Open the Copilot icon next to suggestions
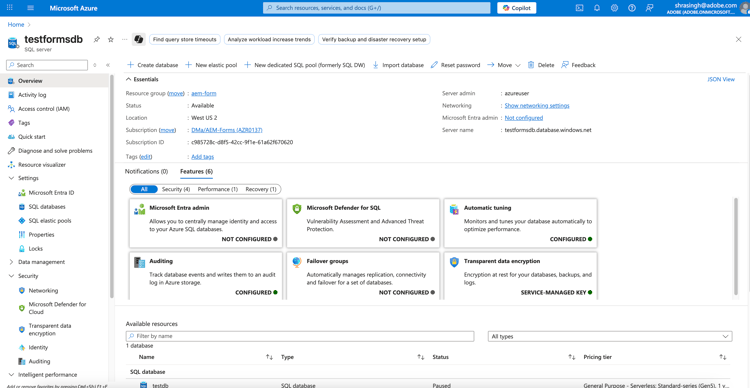The image size is (750, 388). point(139,39)
